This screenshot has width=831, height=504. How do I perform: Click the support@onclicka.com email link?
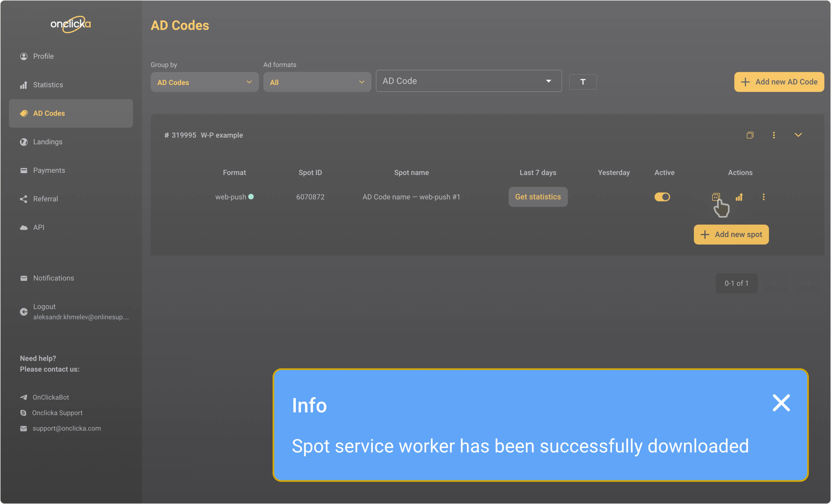(x=66, y=428)
